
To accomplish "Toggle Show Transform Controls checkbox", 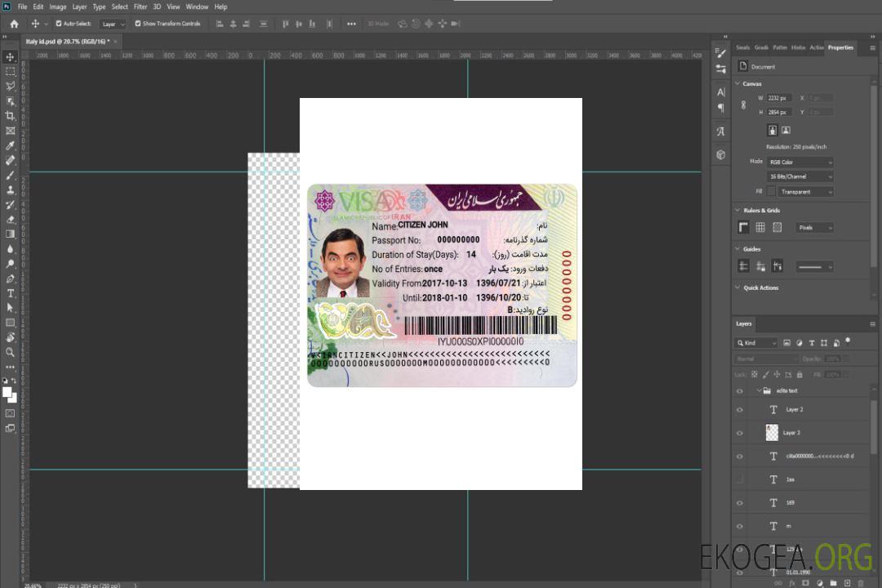I will tap(138, 24).
